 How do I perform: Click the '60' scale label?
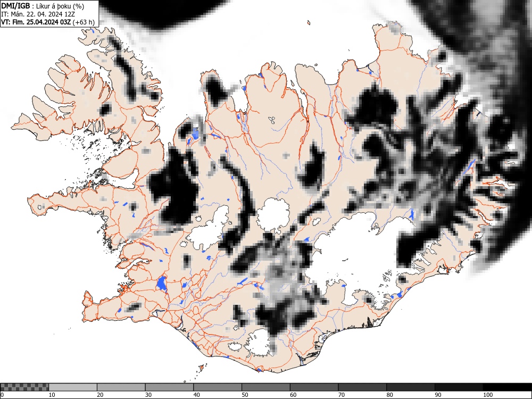(x=293, y=395)
